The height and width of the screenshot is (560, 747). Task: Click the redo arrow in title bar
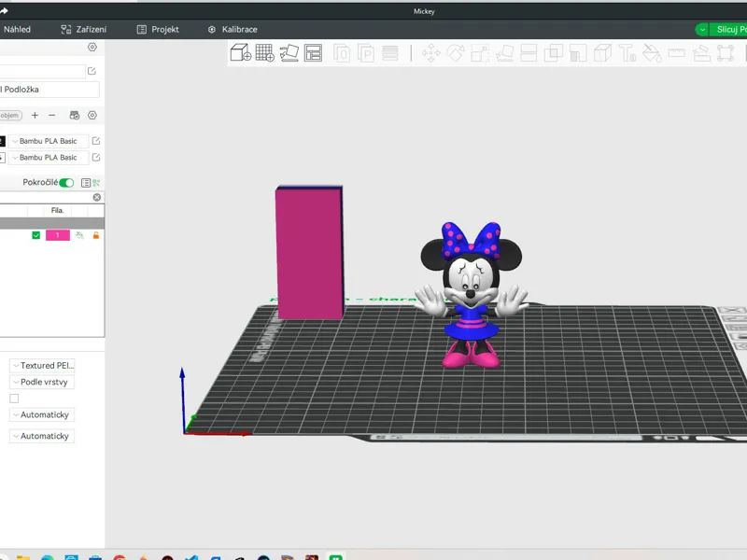click(x=4, y=11)
